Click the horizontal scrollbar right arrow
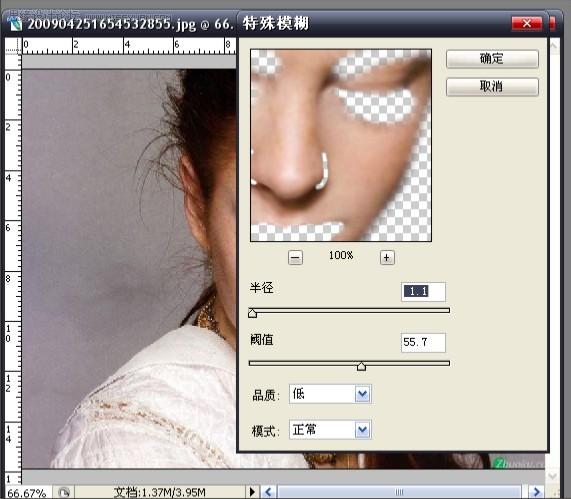This screenshot has height=499, width=571. (536, 492)
